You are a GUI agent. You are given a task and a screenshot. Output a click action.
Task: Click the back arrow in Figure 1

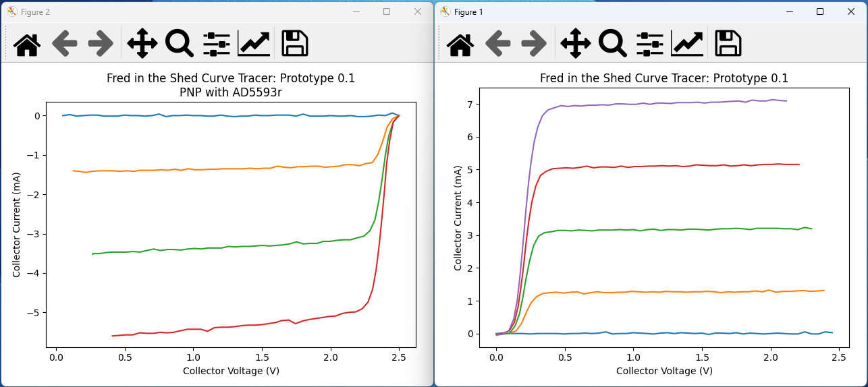click(x=498, y=43)
